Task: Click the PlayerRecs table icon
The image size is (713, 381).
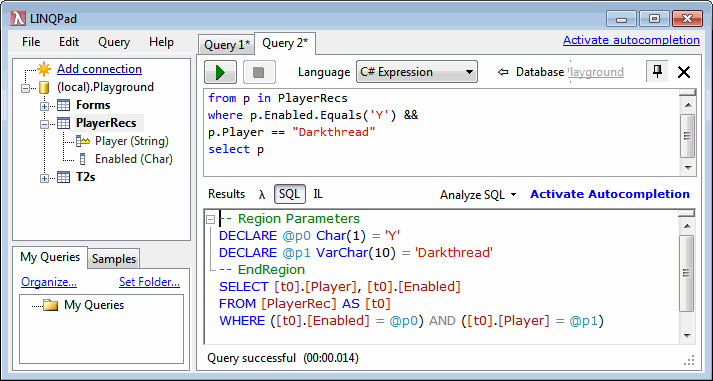Action: tap(63, 123)
